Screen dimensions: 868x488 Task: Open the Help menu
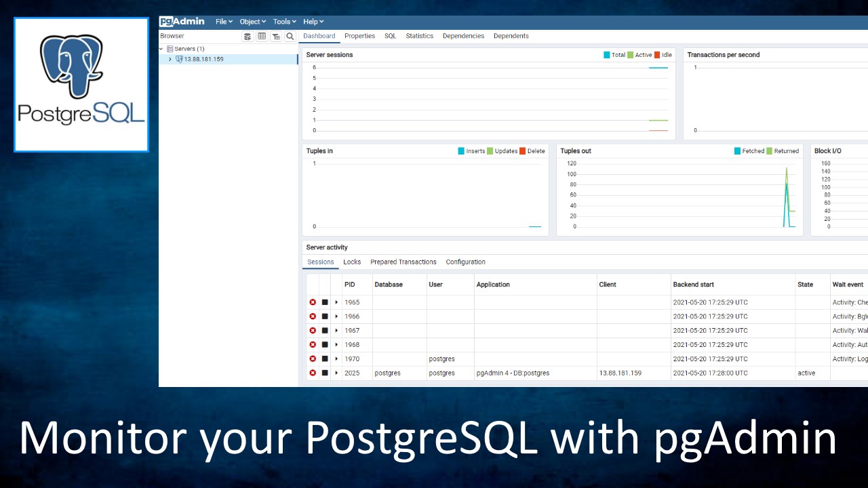pyautogui.click(x=313, y=22)
